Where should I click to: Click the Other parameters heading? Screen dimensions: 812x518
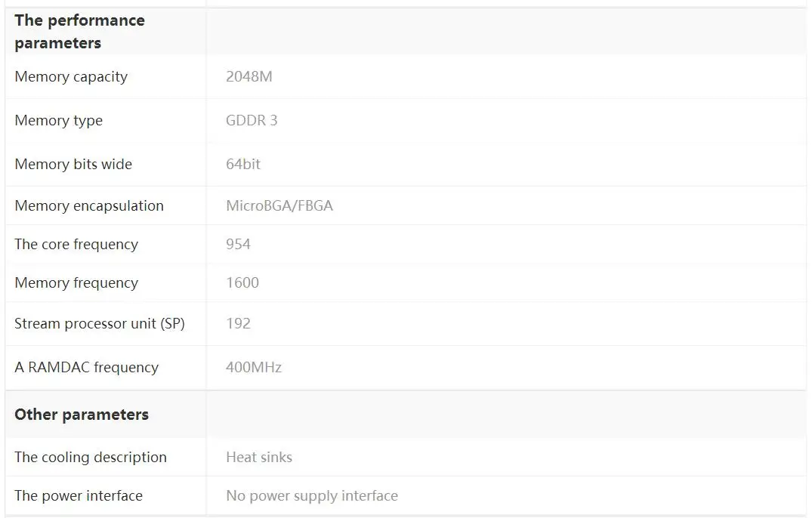[x=82, y=415]
